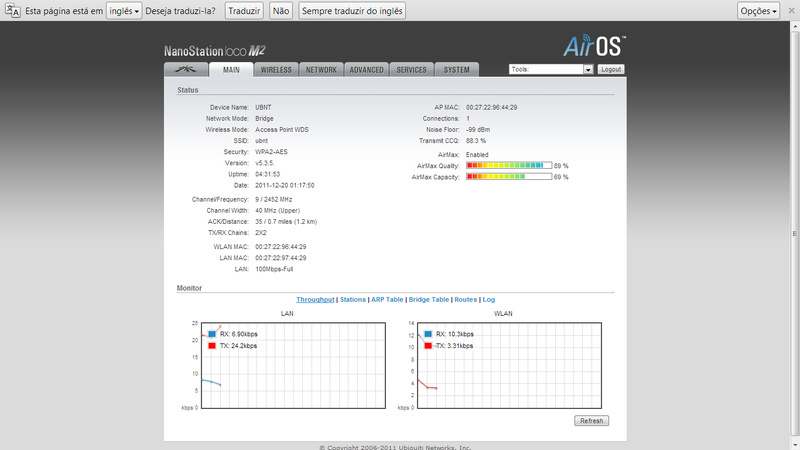Switch to the WIRELESS tab

pyautogui.click(x=276, y=70)
